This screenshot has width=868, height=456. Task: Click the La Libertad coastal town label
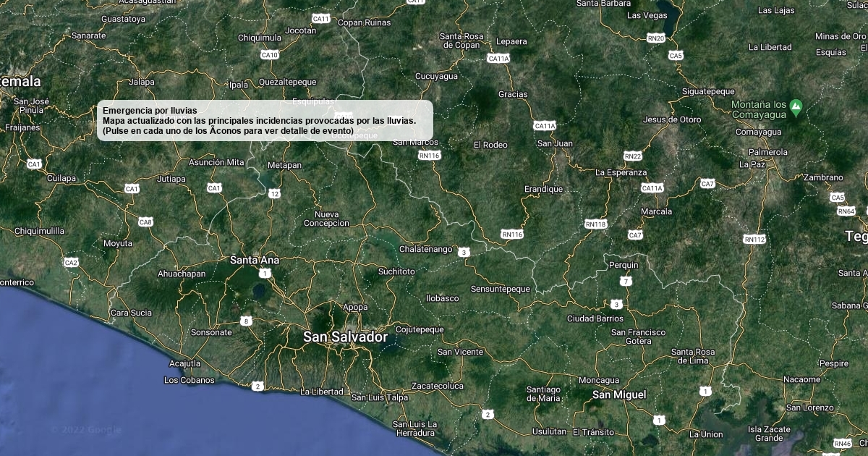(322, 392)
